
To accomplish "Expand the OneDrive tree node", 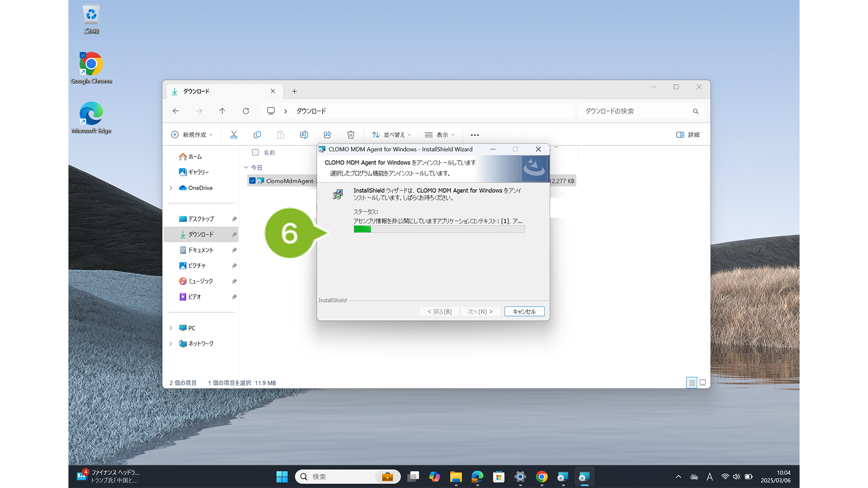I will (x=171, y=188).
